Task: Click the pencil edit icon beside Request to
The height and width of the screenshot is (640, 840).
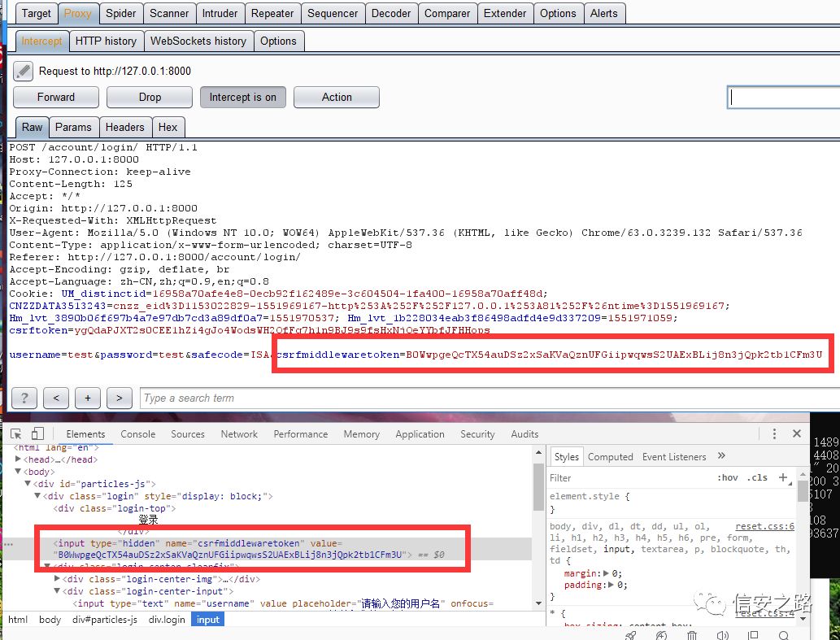Action: coord(23,71)
